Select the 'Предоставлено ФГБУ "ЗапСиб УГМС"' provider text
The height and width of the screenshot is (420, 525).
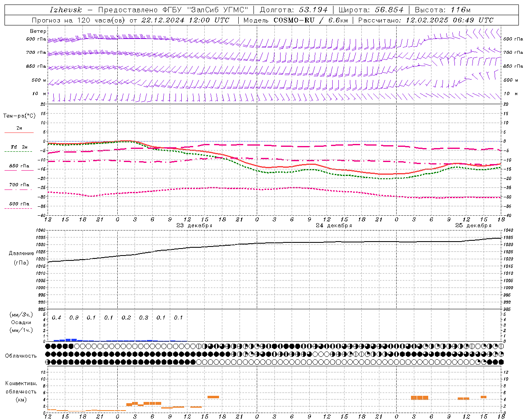tap(173, 10)
